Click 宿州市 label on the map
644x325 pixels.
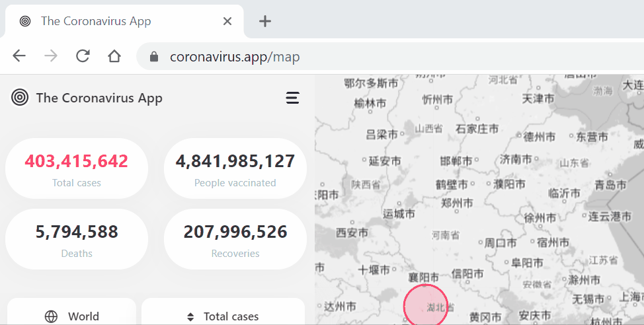(x=553, y=242)
